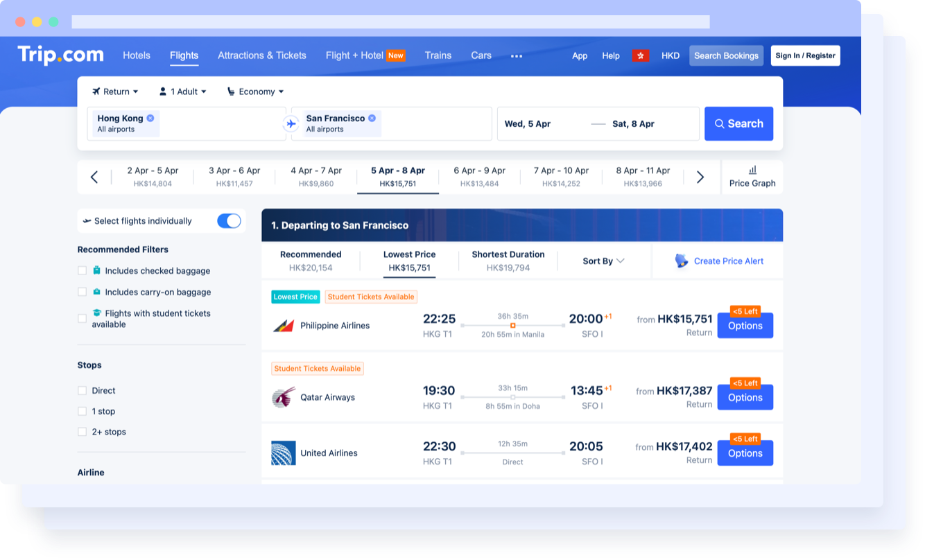
Task: Open the Cars section
Action: pyautogui.click(x=481, y=55)
